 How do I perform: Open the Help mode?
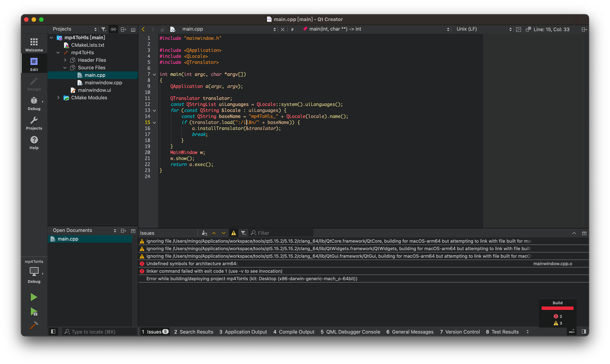(x=34, y=143)
